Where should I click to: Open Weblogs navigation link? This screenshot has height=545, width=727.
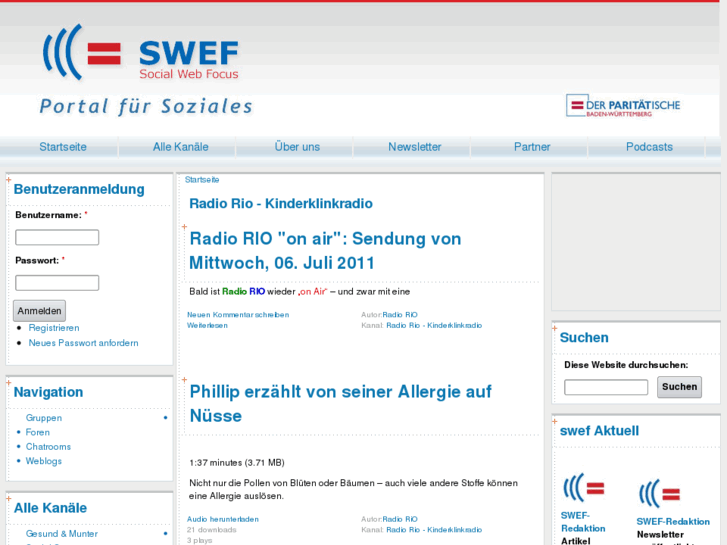coord(44,461)
